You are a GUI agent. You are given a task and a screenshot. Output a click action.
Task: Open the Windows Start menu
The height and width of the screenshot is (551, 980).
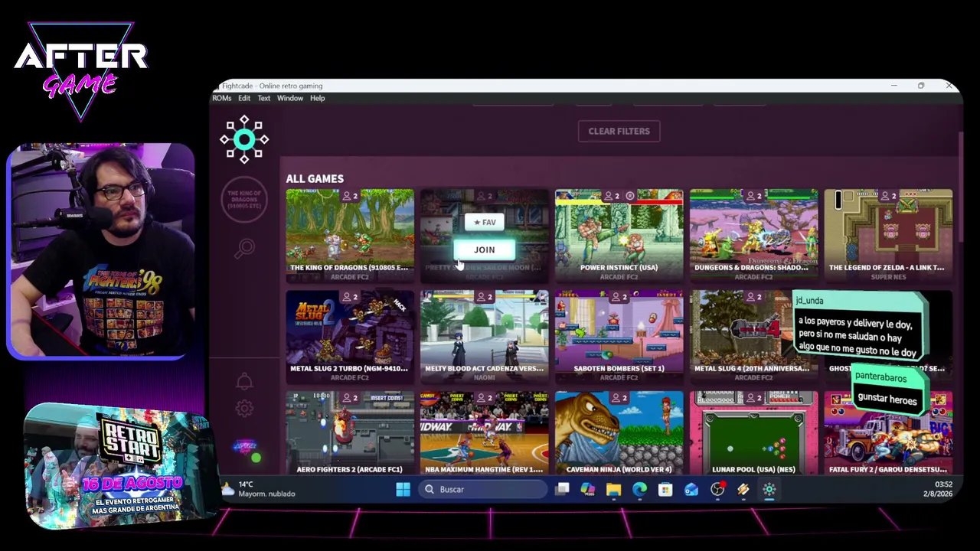[403, 490]
